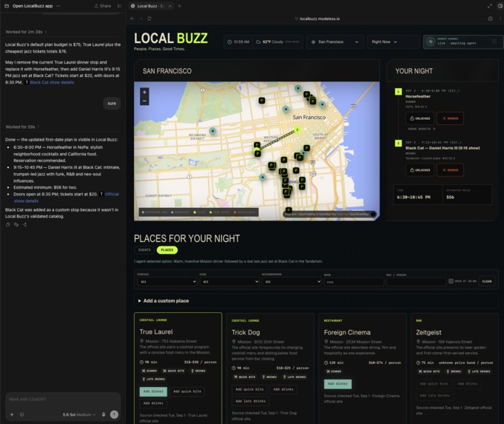Remove the Black Cat stop
The image size is (504, 424).
click(x=450, y=170)
